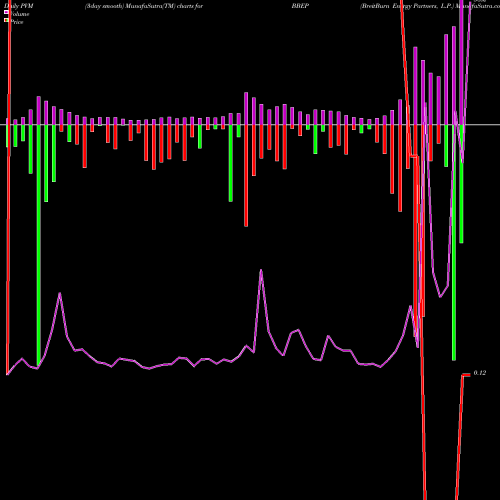Click the '0.12' price value label
The height and width of the screenshot is (500, 500).
pos(480,373)
